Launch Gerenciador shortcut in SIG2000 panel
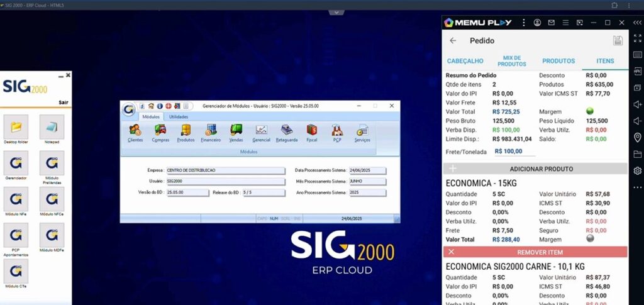Viewport: 644px width, 305px height. 16,165
